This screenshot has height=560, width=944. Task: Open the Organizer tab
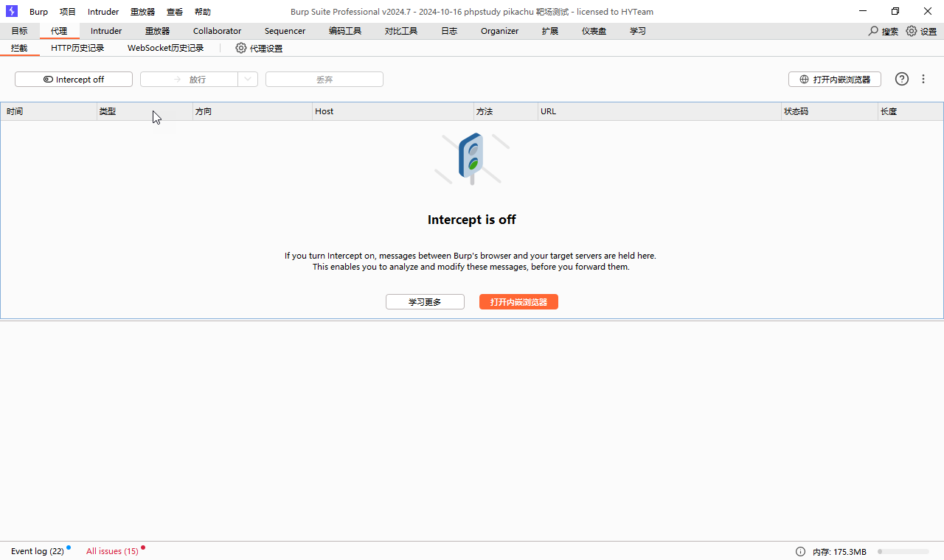coord(499,31)
